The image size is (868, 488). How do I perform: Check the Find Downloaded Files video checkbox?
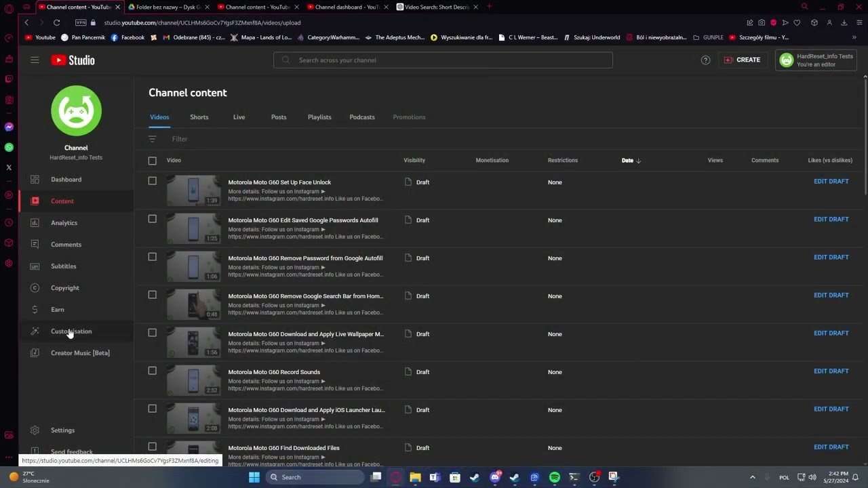(152, 447)
